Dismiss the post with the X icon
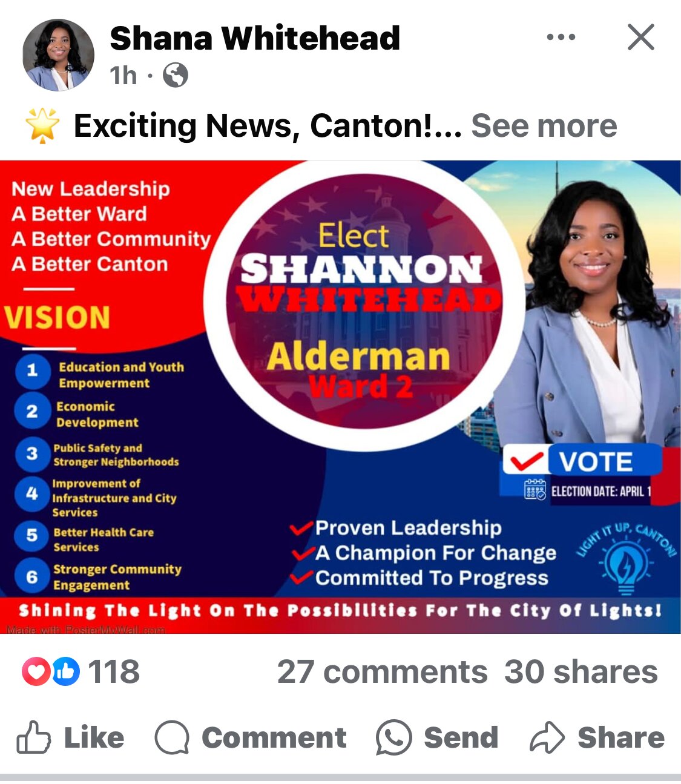The height and width of the screenshot is (784, 681). coord(641,37)
